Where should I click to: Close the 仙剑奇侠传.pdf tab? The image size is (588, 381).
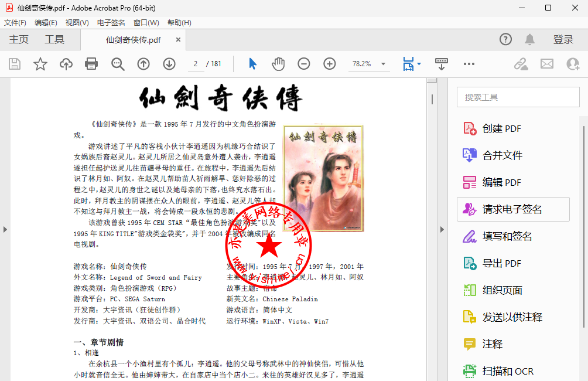pyautogui.click(x=178, y=39)
